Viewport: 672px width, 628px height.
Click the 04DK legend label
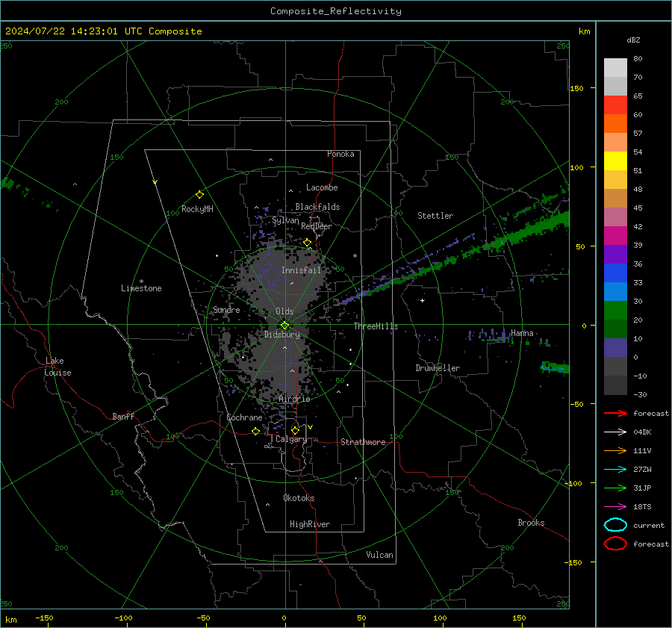[642, 432]
